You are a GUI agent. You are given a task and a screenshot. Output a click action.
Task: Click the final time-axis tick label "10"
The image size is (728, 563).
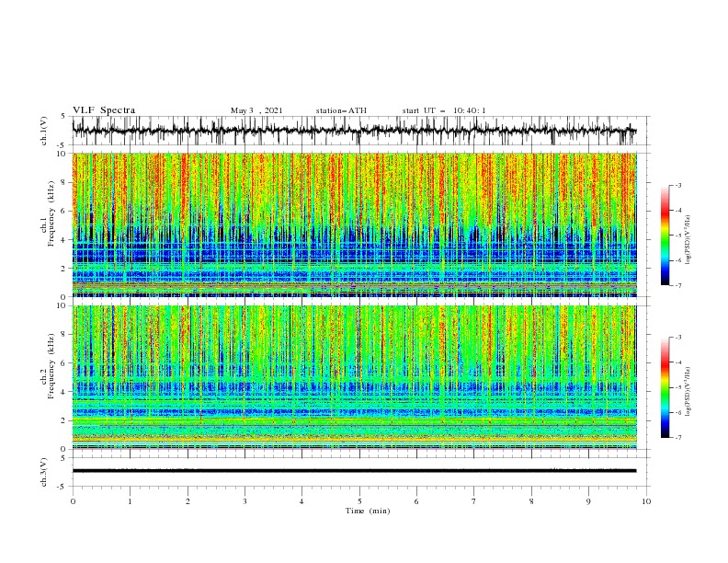(x=646, y=501)
